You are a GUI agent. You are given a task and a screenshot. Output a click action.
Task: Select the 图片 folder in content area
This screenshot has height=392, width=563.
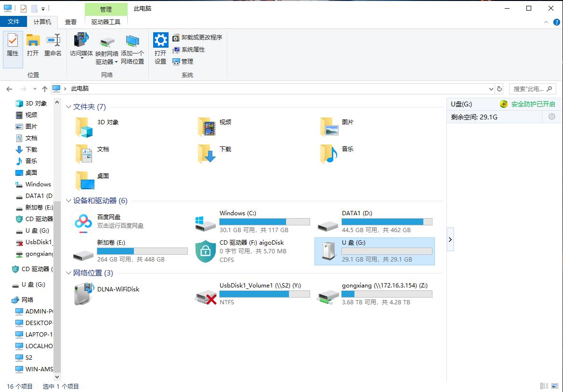(x=337, y=127)
